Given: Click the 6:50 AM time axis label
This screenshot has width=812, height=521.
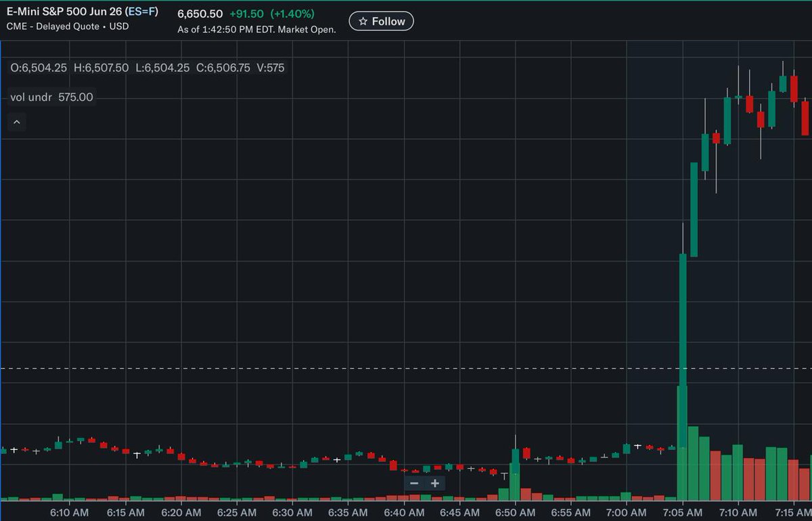Looking at the screenshot, I should click(516, 513).
